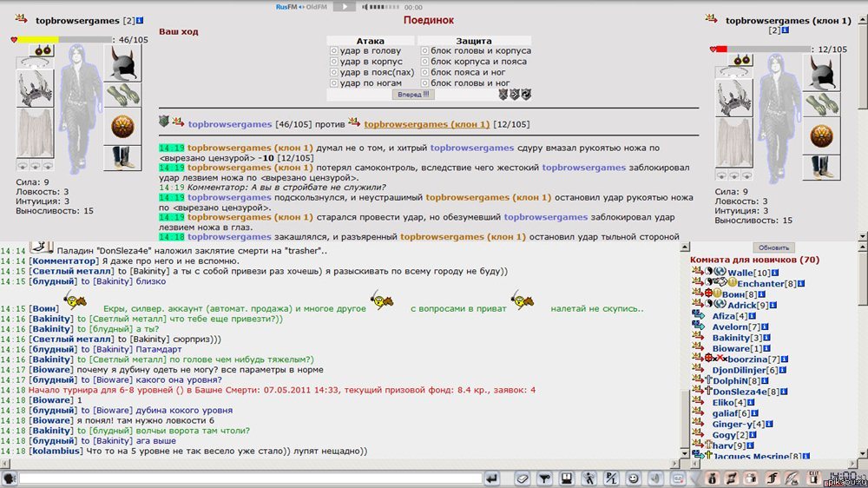Viewport: 868px width, 488px height.
Task: Choose attack 'удар по ногам'
Action: pyautogui.click(x=333, y=83)
